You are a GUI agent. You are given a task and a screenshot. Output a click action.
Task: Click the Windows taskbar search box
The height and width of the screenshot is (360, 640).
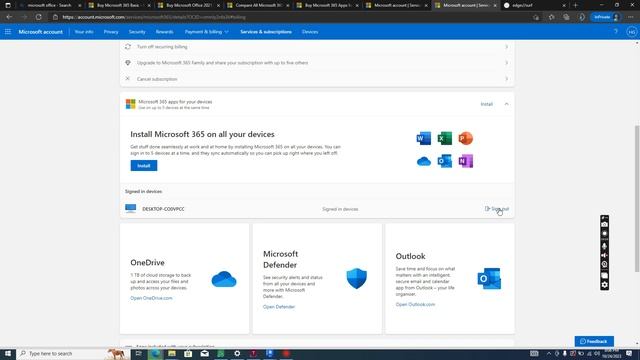(72, 353)
